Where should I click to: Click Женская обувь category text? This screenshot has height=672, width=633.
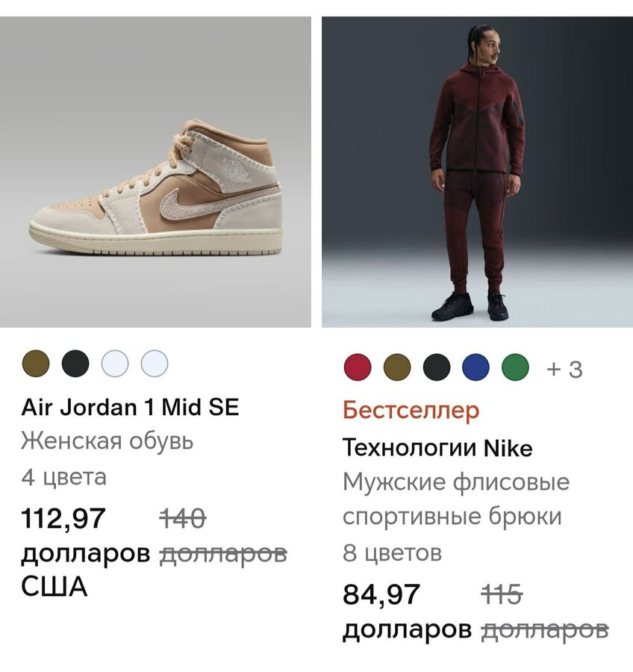tap(107, 441)
